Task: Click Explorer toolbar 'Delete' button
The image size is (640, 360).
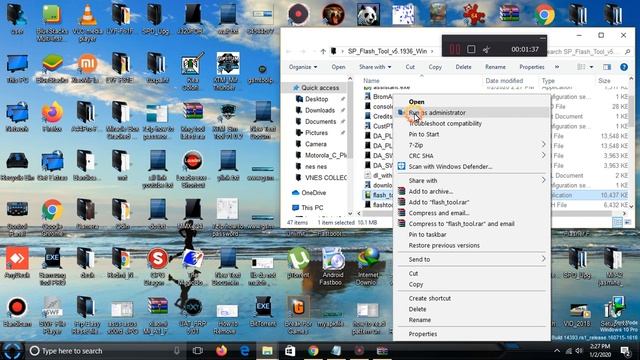Action: [463, 67]
